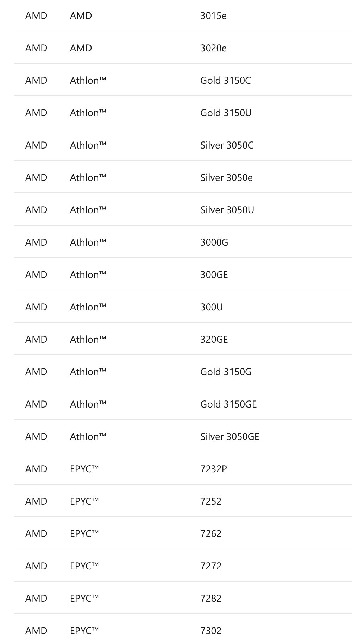Select the 320GE model cell

(214, 340)
